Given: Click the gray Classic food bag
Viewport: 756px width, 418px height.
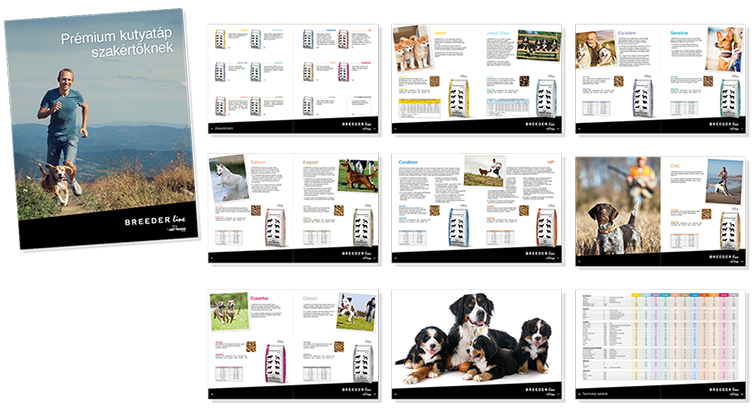Looking at the screenshot, I should coord(363,364).
